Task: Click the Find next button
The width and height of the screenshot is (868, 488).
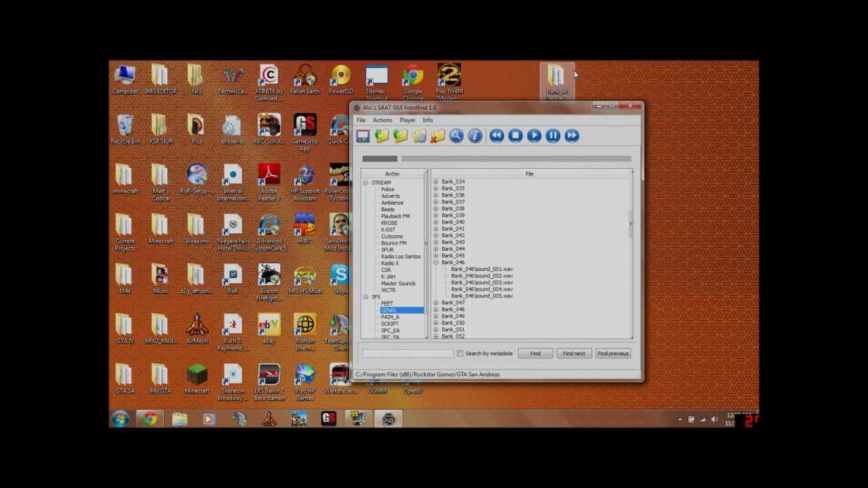Action: 574,353
